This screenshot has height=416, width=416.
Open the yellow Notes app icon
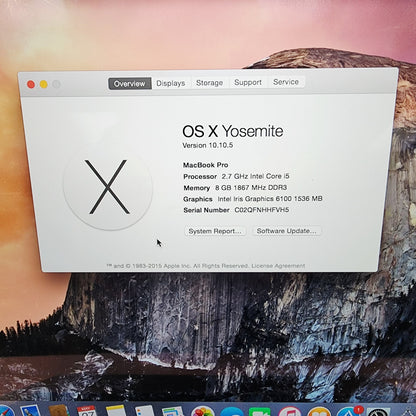[x=116, y=411]
